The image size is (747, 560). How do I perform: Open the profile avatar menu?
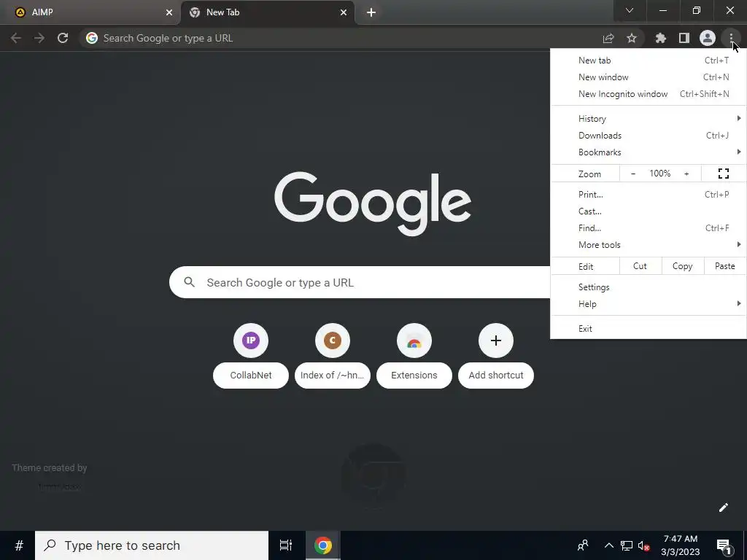click(708, 38)
